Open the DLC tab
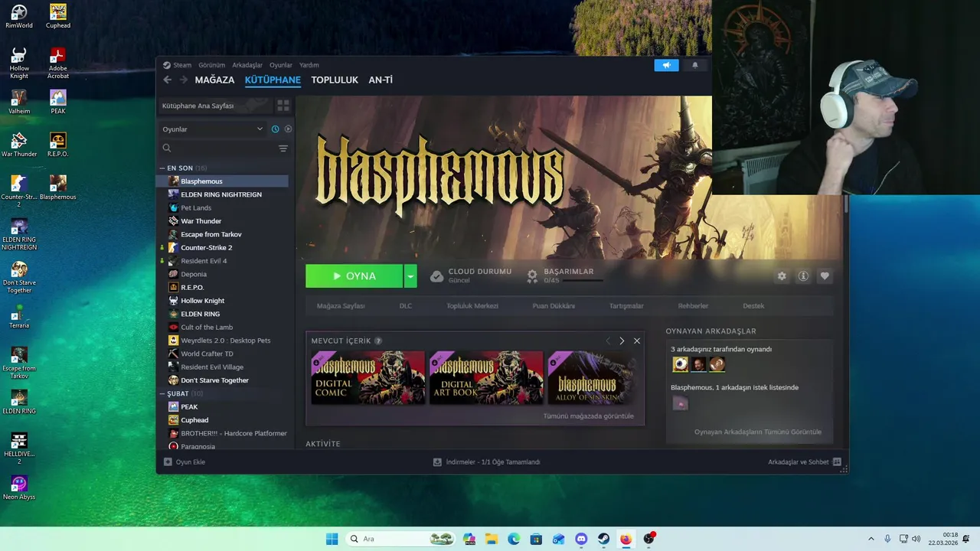 tap(406, 306)
